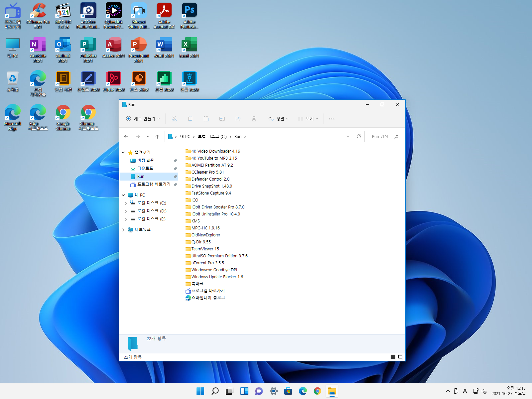Expand 로컬 디스크 (C:) tree node
Viewport: 532px width, 399px height.
[x=126, y=203]
